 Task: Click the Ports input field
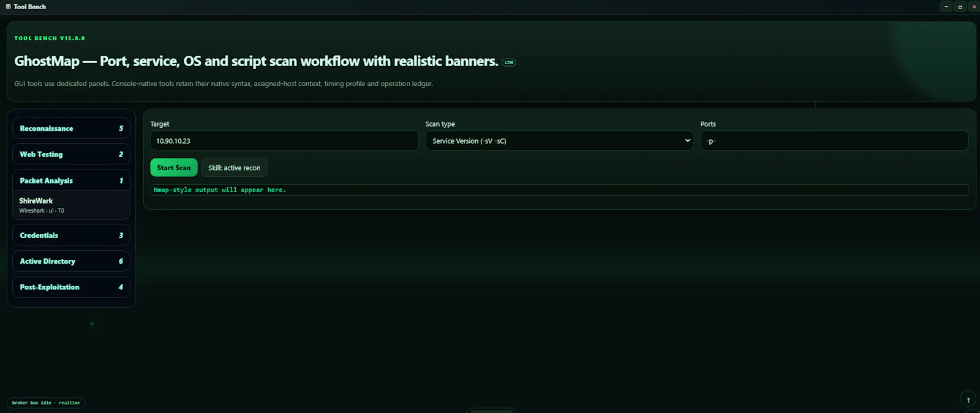[x=834, y=141]
